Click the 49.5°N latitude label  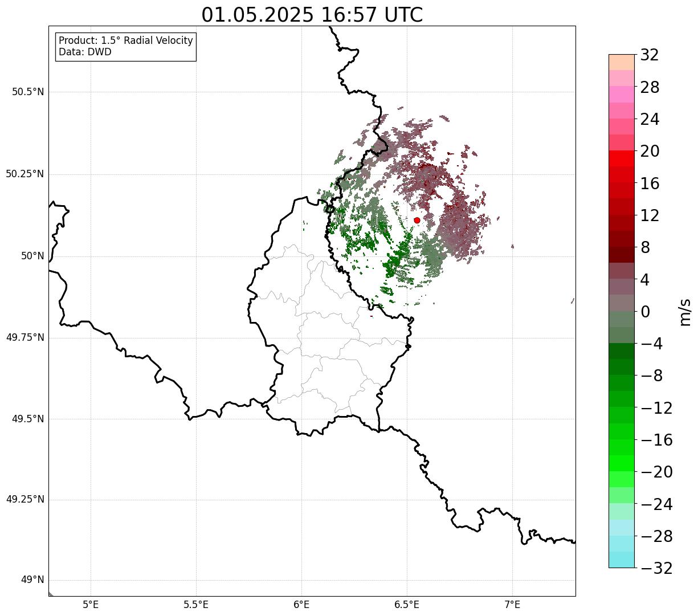pos(28,419)
